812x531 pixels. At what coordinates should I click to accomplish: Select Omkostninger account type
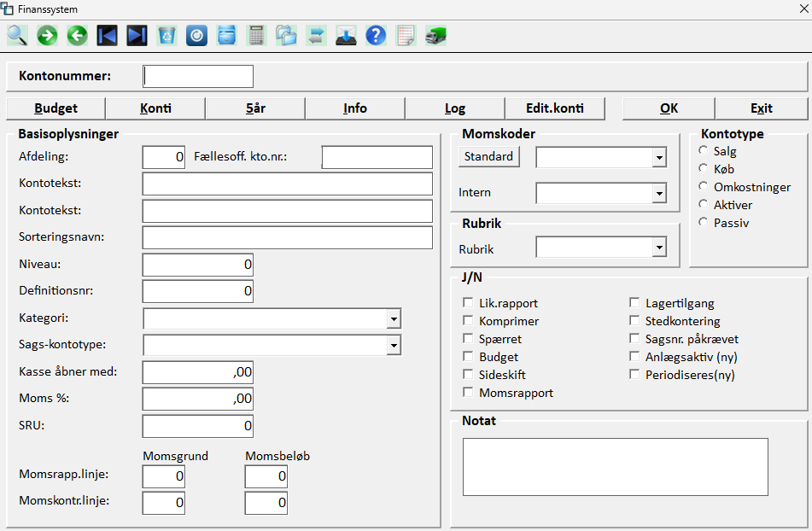(x=704, y=186)
